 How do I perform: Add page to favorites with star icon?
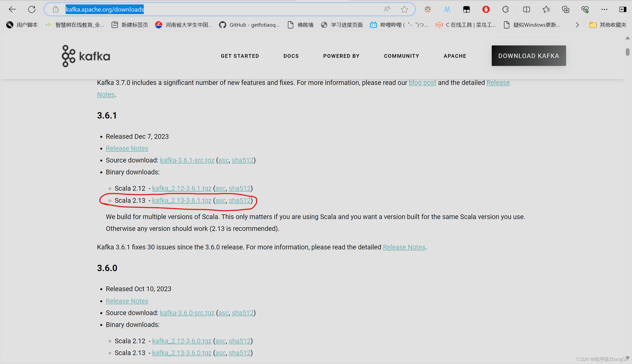pos(404,9)
